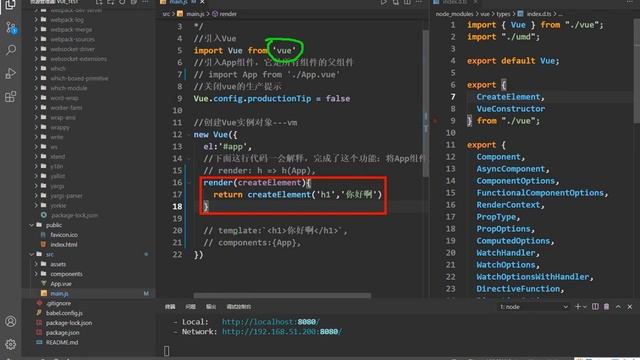Click 'WatchOptionsWithHandler' in right editor

(533, 277)
